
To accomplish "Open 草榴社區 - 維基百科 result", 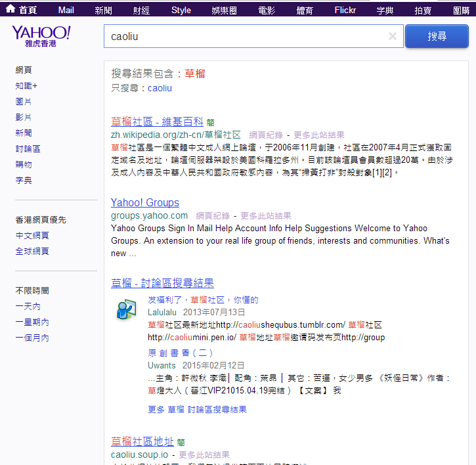I will pos(157,122).
